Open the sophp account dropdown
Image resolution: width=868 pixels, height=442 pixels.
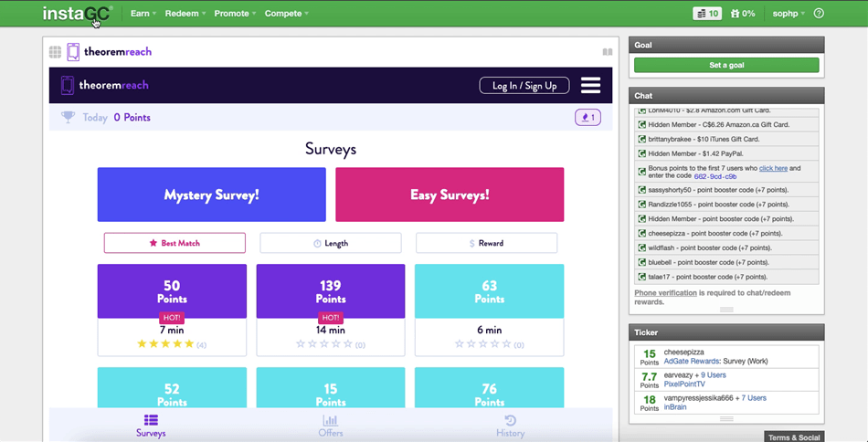click(789, 14)
